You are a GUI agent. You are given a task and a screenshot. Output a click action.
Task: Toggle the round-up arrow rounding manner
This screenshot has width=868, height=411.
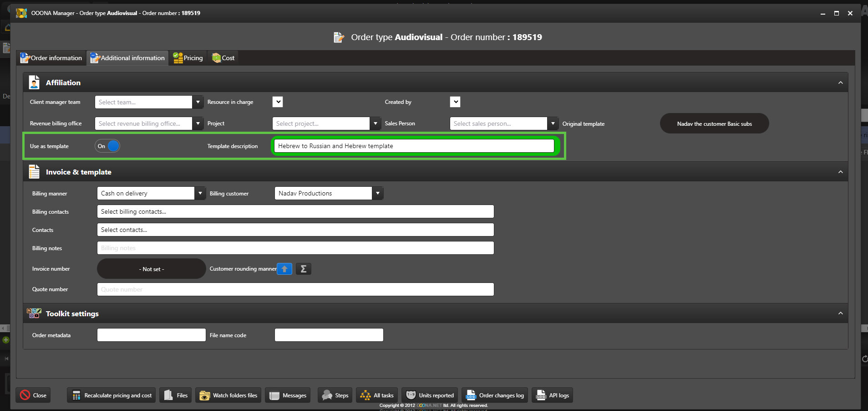[x=284, y=269]
